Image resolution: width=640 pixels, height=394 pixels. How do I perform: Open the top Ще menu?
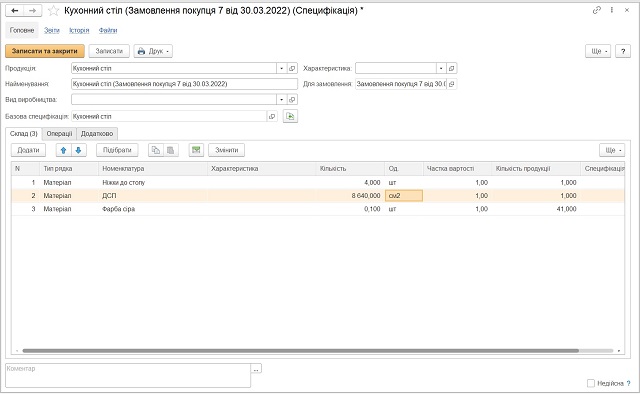[x=598, y=51]
